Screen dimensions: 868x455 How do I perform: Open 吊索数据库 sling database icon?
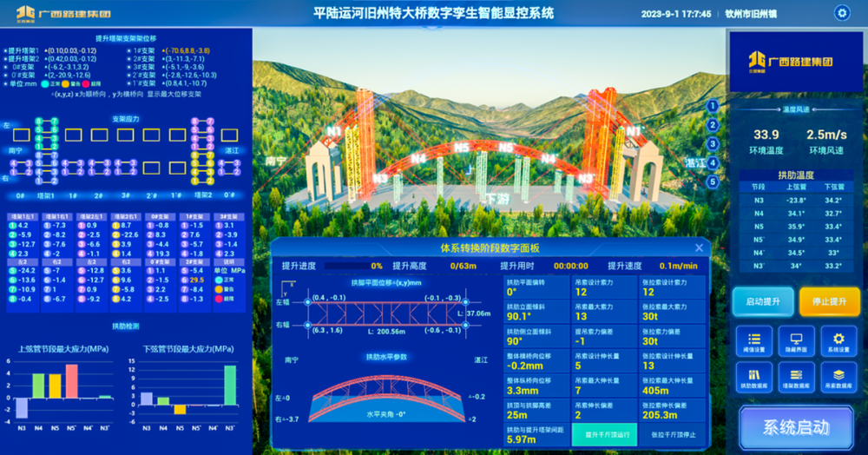point(838,377)
